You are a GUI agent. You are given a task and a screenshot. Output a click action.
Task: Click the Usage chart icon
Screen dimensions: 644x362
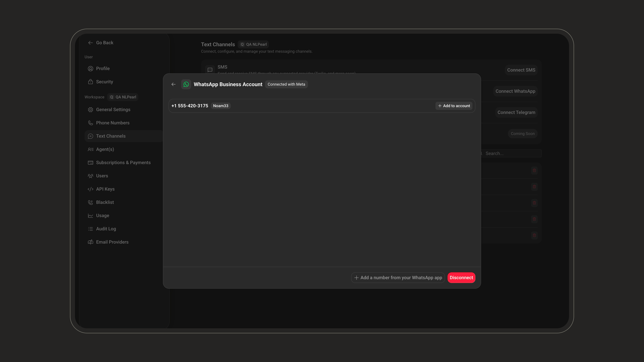(x=91, y=216)
